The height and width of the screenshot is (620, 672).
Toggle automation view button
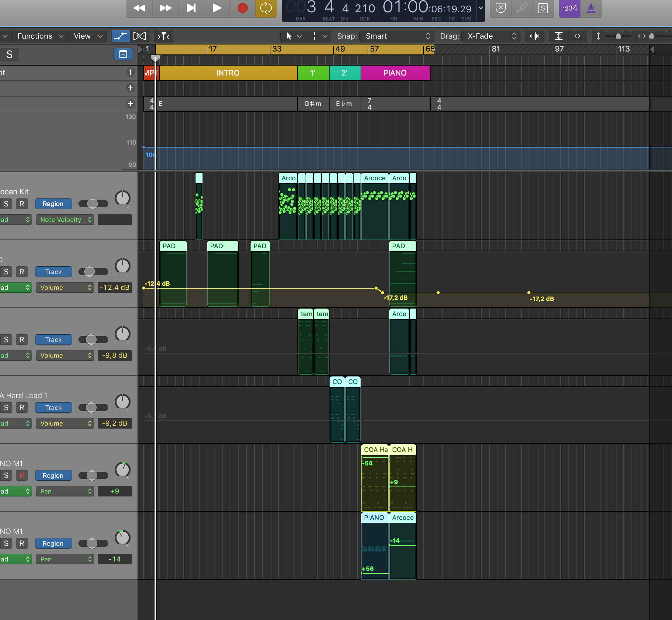click(120, 36)
